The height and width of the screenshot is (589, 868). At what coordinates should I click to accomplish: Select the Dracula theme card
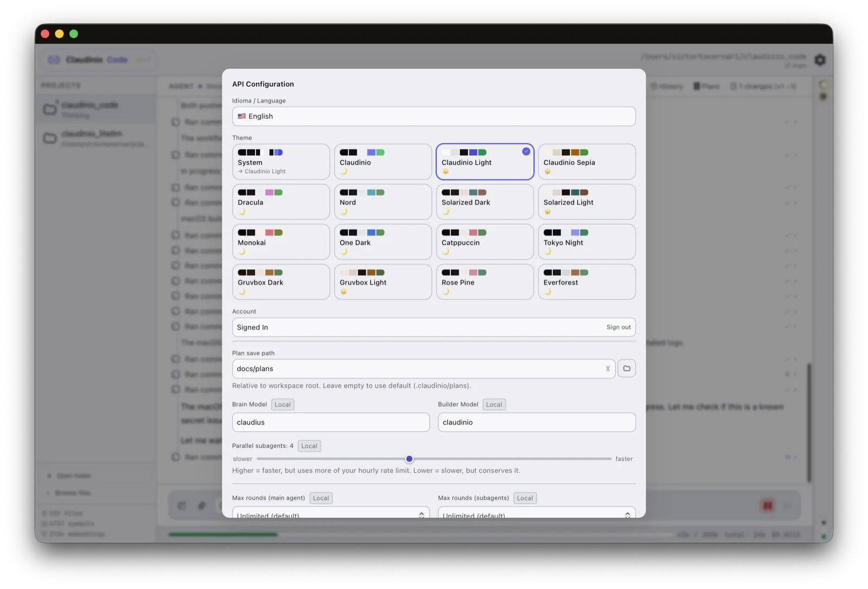[x=281, y=202]
